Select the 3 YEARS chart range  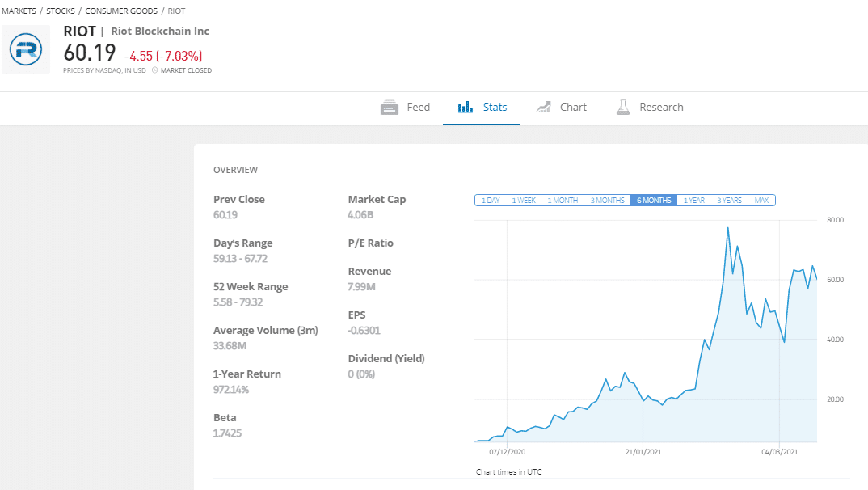click(729, 201)
